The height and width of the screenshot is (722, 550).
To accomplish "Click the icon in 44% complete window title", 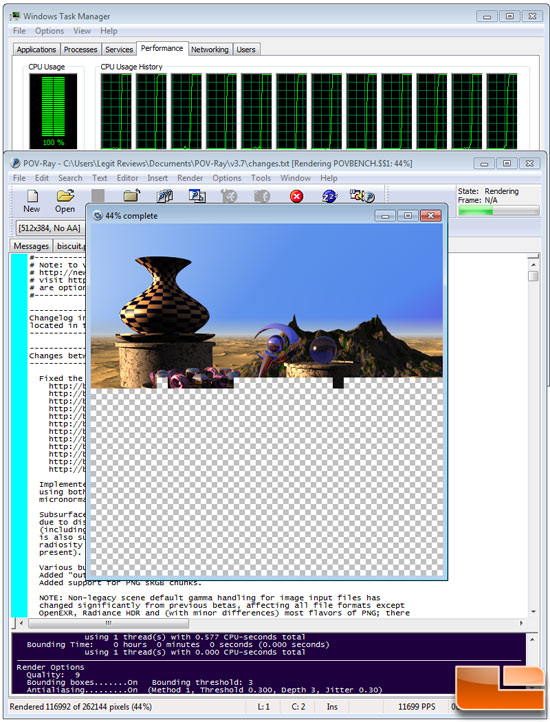I will pos(98,215).
